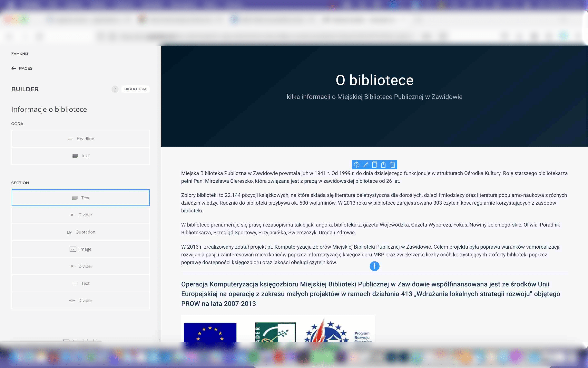Click the EU flag logo image
The height and width of the screenshot is (368, 588).
pos(210,332)
